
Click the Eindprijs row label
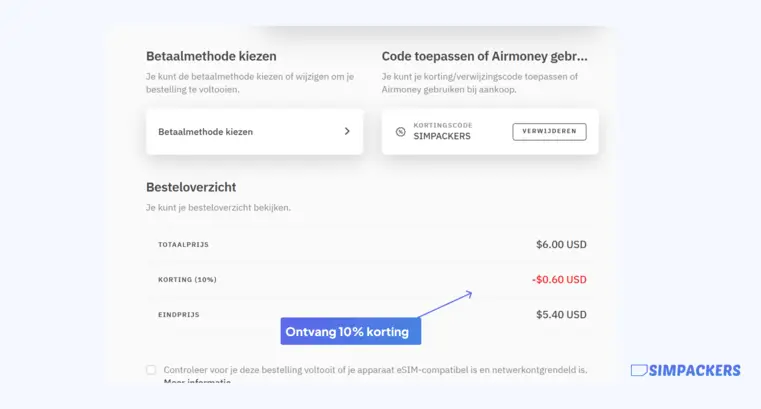[x=179, y=314]
